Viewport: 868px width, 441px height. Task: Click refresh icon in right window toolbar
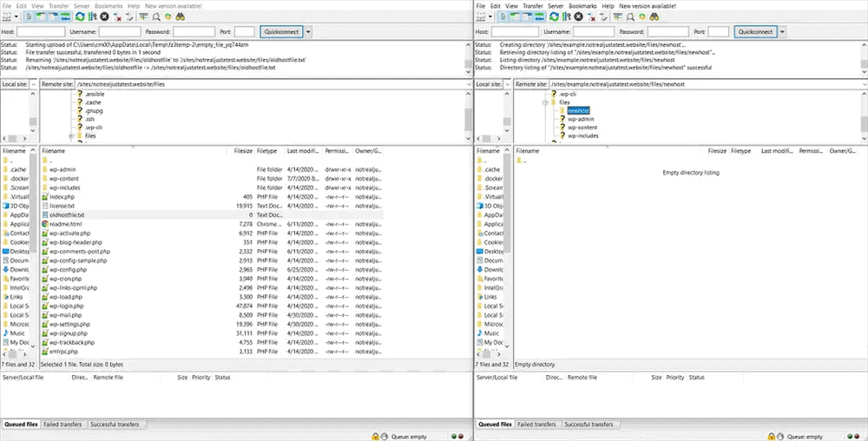[x=555, y=16]
